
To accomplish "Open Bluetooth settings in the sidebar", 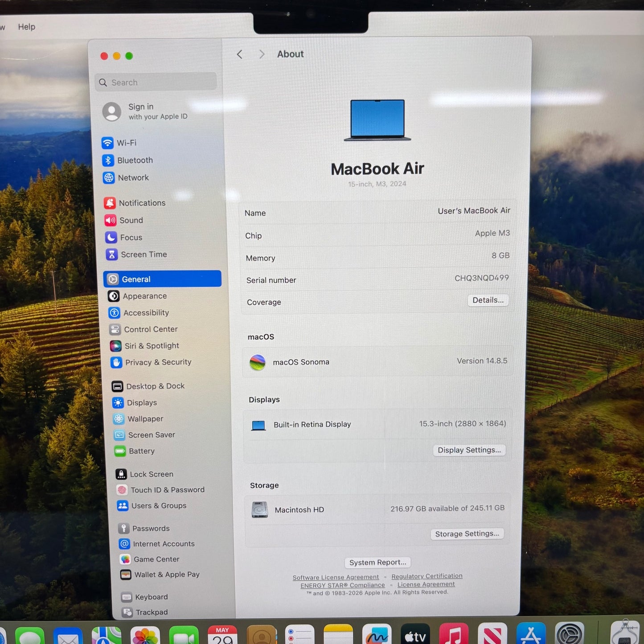I will (x=127, y=160).
